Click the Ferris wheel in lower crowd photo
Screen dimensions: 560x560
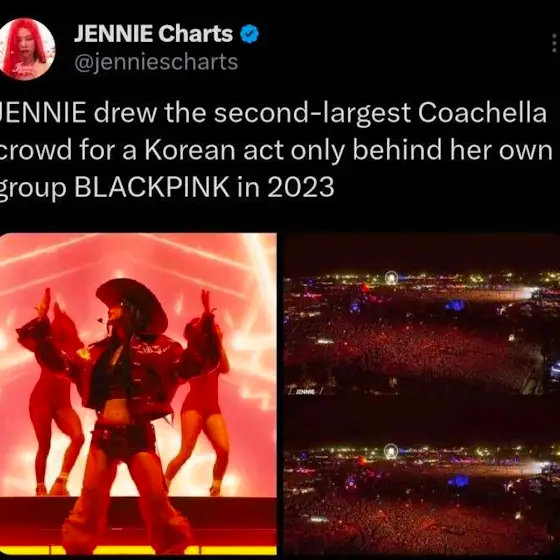(391, 451)
